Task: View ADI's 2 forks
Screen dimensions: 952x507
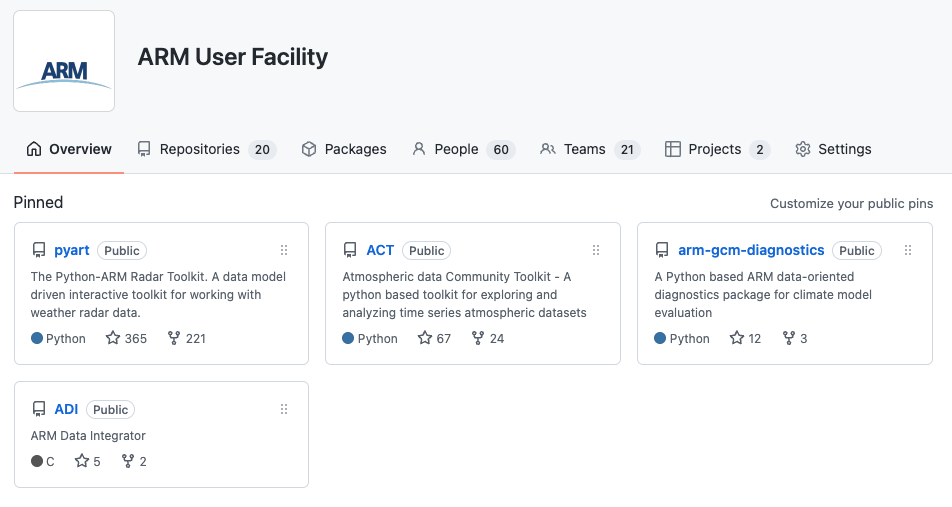Action: click(134, 461)
